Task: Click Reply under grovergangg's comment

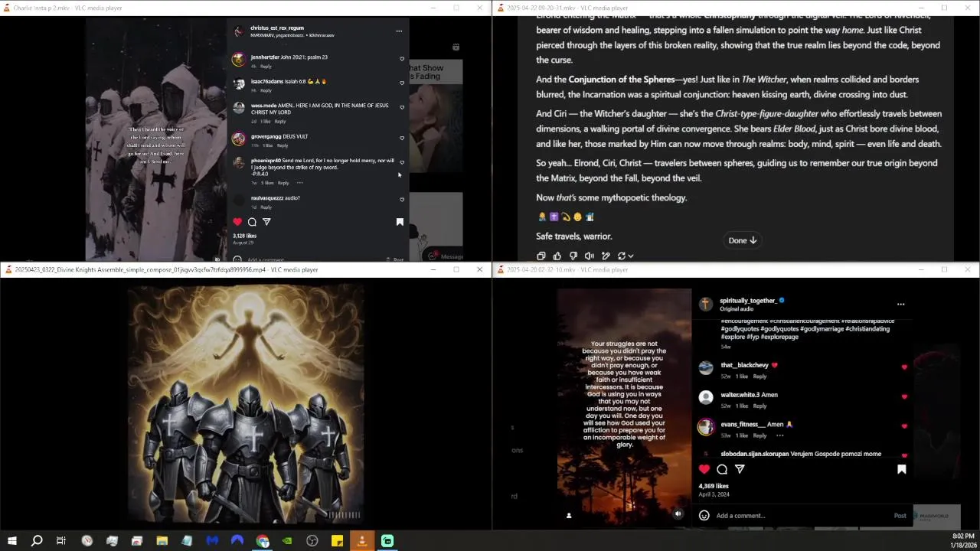Action: (283, 145)
